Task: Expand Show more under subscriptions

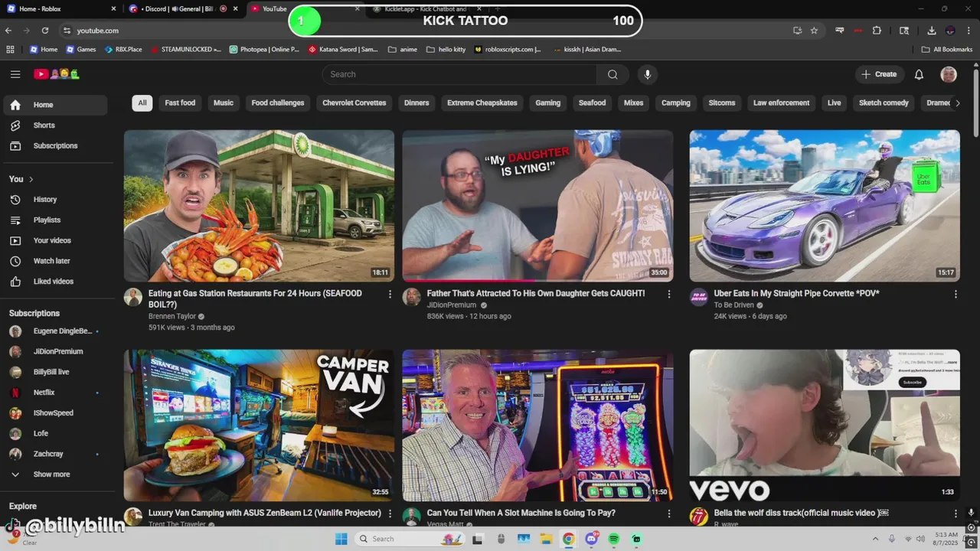Action: (x=54, y=474)
